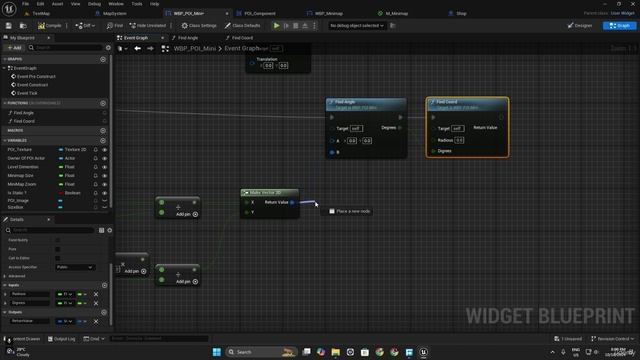Click the Level Dimention Float type pill
Viewport: 640px width, 360px height.
click(x=61, y=167)
